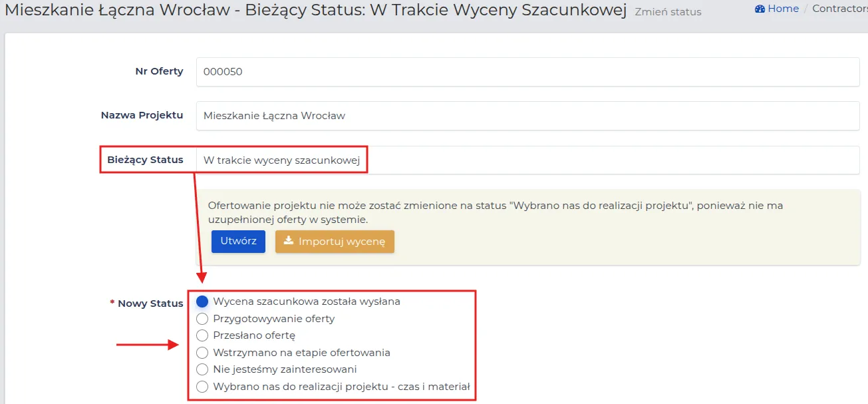The height and width of the screenshot is (404, 868).
Task: Select "Przesłano ofertę" as new status
Action: [x=202, y=335]
